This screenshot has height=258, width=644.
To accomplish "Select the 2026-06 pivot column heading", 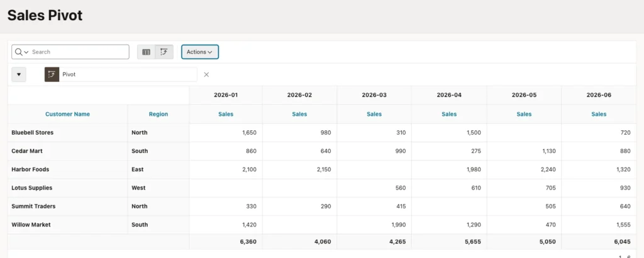I will coord(599,95).
